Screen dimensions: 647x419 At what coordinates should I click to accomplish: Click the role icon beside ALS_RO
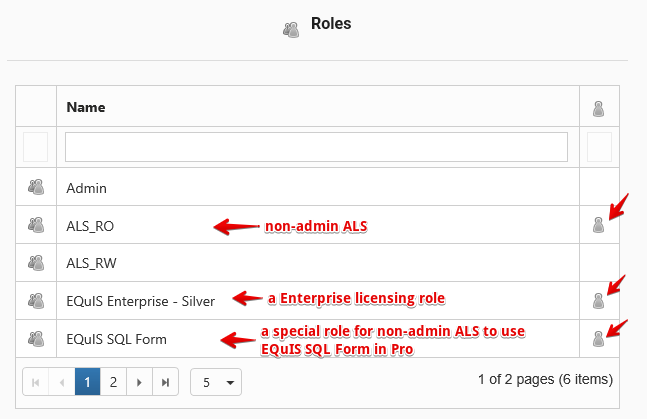(36, 225)
